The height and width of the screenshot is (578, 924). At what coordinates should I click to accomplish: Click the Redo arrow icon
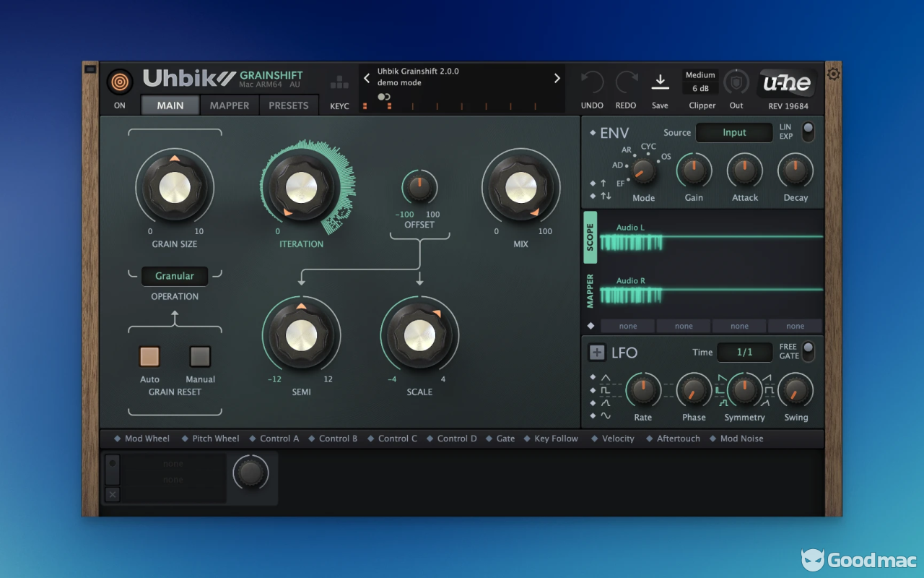pos(626,82)
